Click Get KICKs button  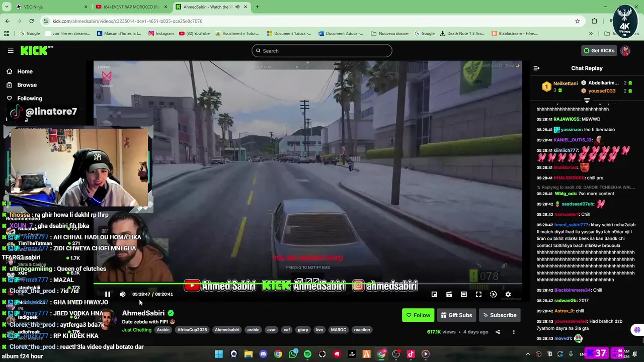599,50
